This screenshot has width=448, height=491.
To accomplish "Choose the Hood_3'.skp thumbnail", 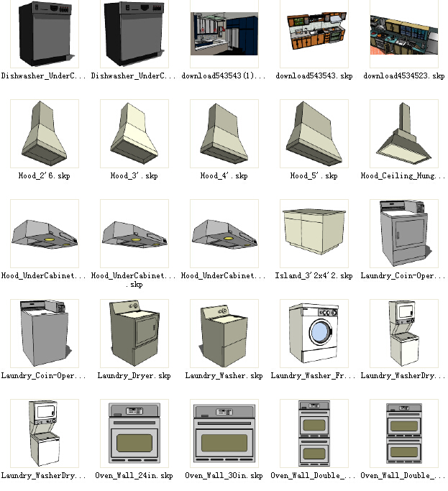I will [134, 134].
